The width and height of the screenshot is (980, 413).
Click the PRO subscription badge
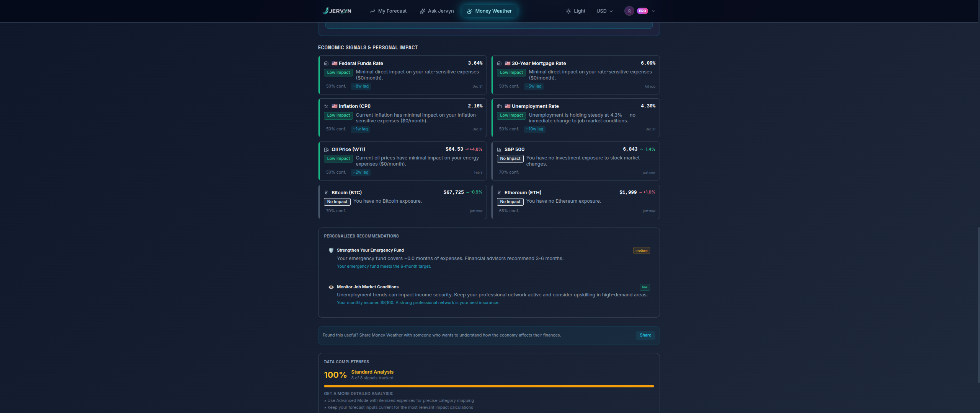point(642,11)
